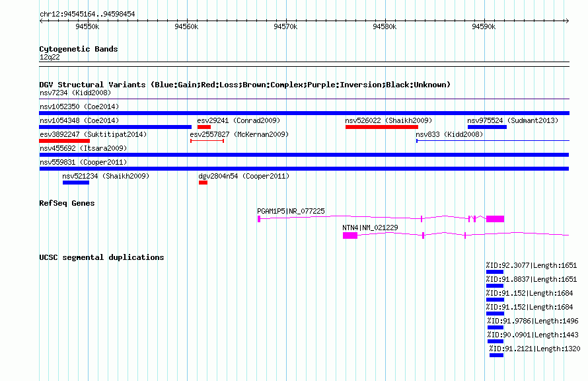Image resolution: width=588 pixels, height=381 pixels.
Task: Open duplication label %ID:90.0901|Length:1443
Action: (x=533, y=335)
